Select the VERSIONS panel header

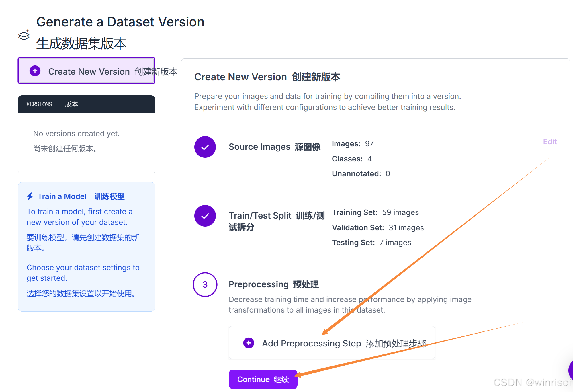coord(86,104)
